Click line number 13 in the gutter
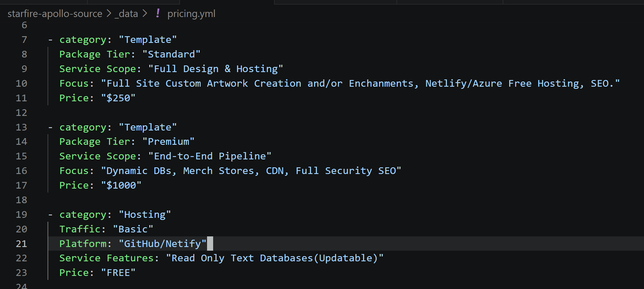This screenshot has height=289, width=644. (x=21, y=127)
